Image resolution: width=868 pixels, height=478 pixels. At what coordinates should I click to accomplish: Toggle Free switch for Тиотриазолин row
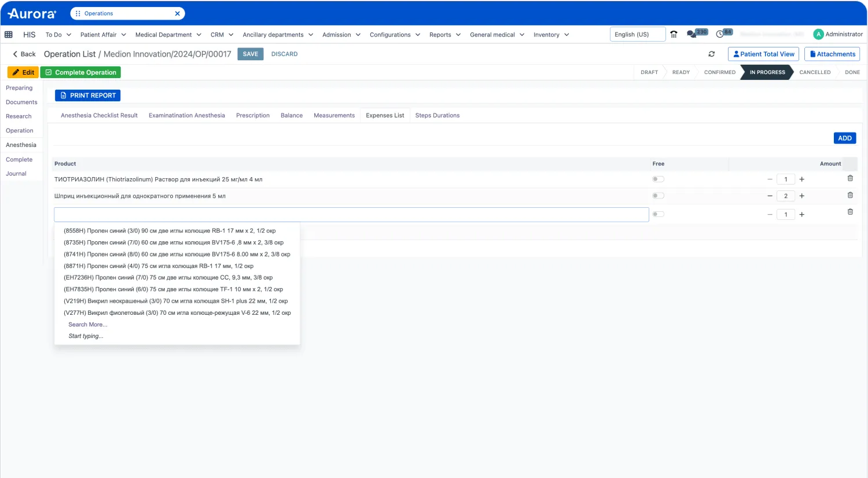click(658, 179)
